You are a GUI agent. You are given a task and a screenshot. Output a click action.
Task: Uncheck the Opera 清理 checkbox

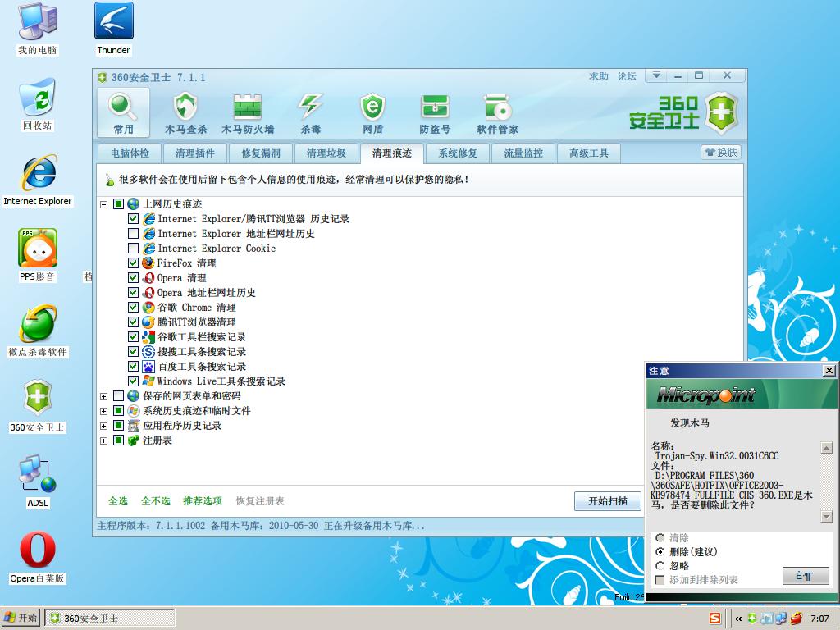(x=134, y=277)
